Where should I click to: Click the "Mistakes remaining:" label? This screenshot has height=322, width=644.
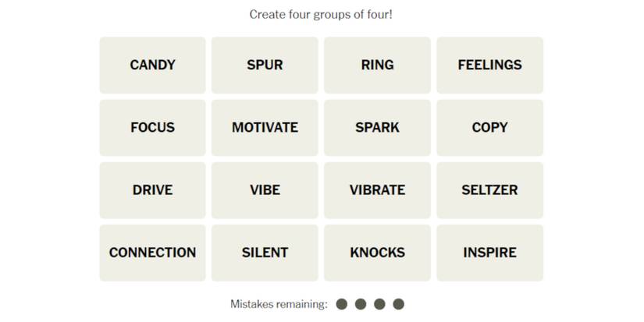279,304
